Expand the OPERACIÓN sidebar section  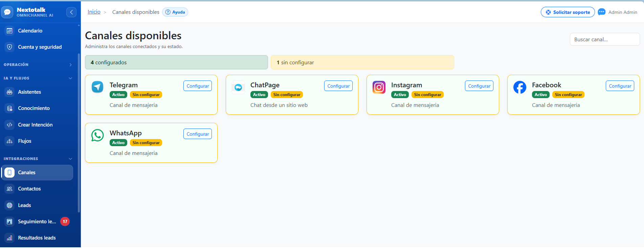[38, 65]
